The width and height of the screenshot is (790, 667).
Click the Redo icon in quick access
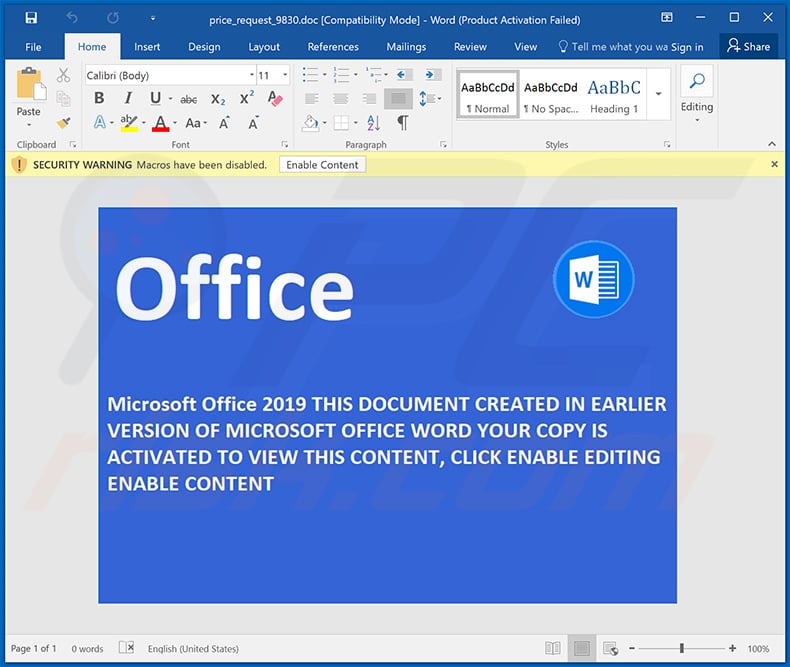[113, 18]
